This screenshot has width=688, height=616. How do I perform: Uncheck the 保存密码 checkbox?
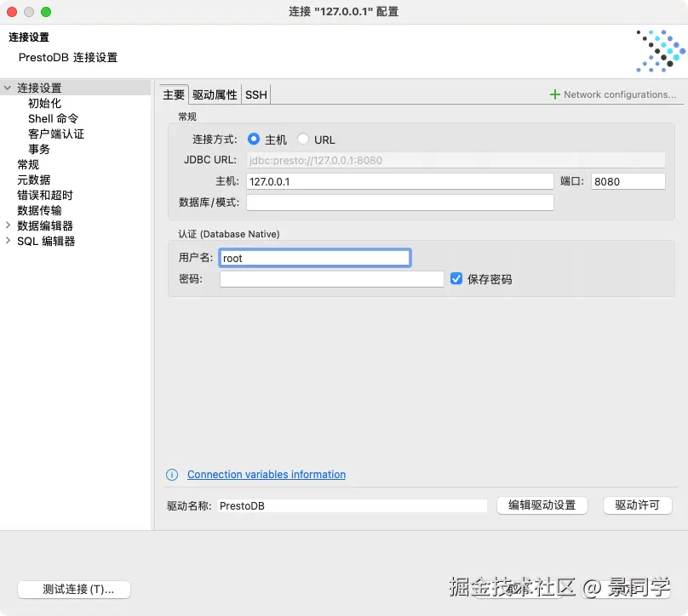click(x=456, y=278)
